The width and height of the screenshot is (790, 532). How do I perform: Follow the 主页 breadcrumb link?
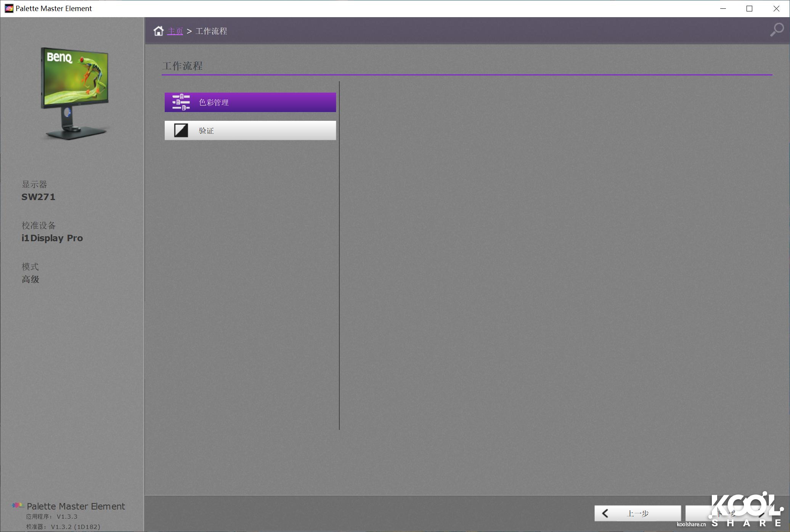[175, 31]
